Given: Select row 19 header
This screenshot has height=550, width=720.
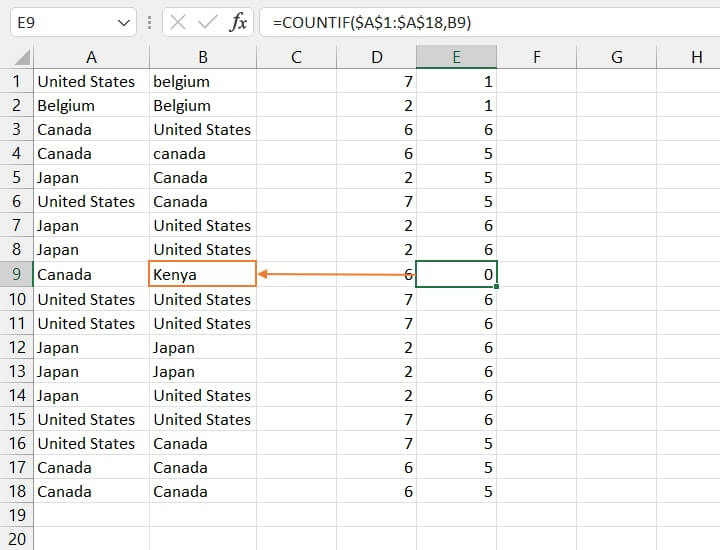Looking at the screenshot, I should coord(16,515).
